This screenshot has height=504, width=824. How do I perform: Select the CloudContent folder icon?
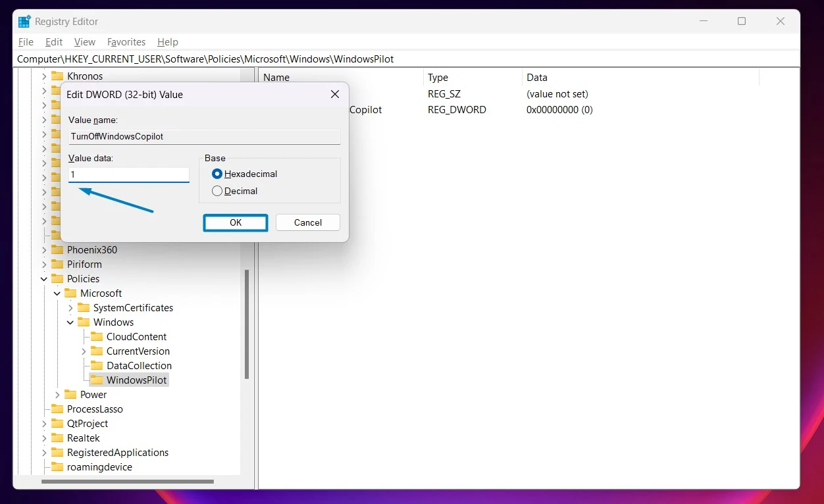point(97,337)
